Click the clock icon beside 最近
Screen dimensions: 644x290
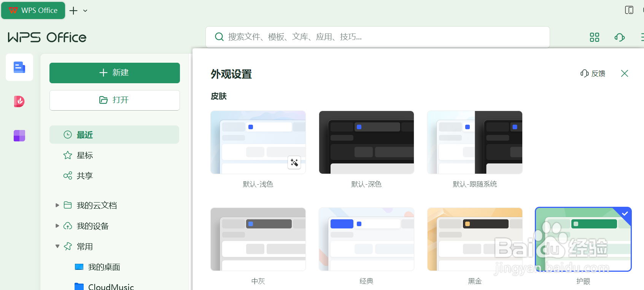tap(68, 135)
